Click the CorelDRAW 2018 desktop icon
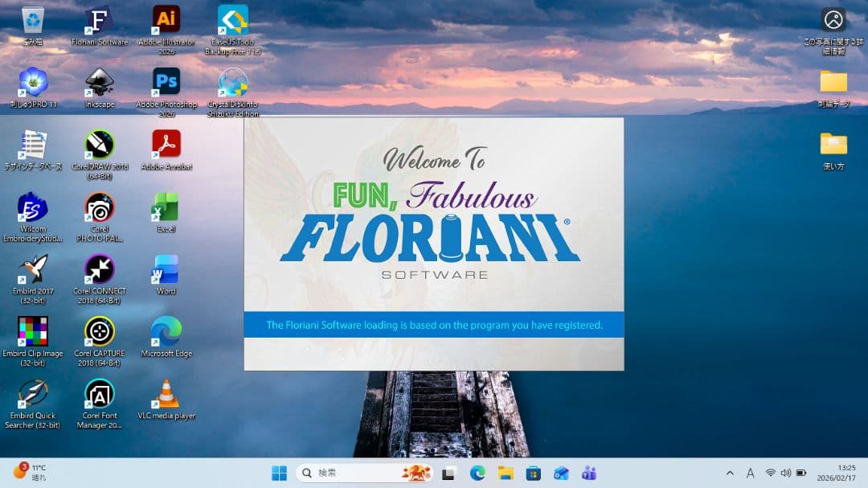This screenshot has height=488, width=868. tap(100, 145)
